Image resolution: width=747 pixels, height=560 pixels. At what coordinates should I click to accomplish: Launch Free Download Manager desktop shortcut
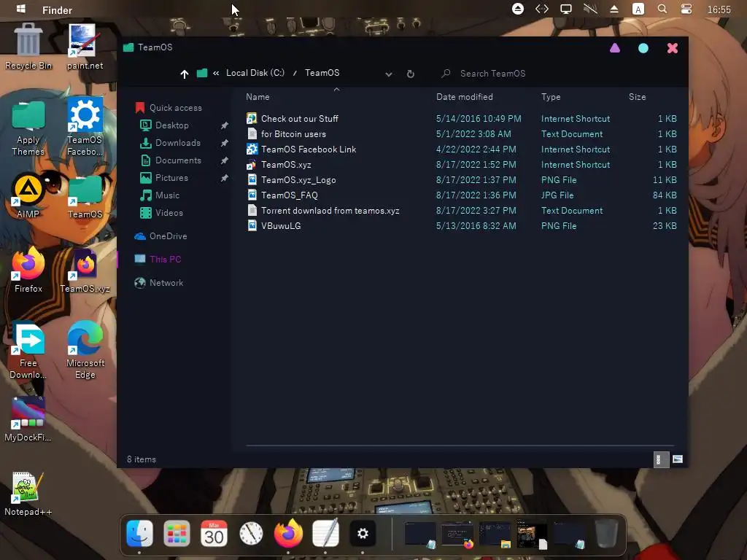28,351
